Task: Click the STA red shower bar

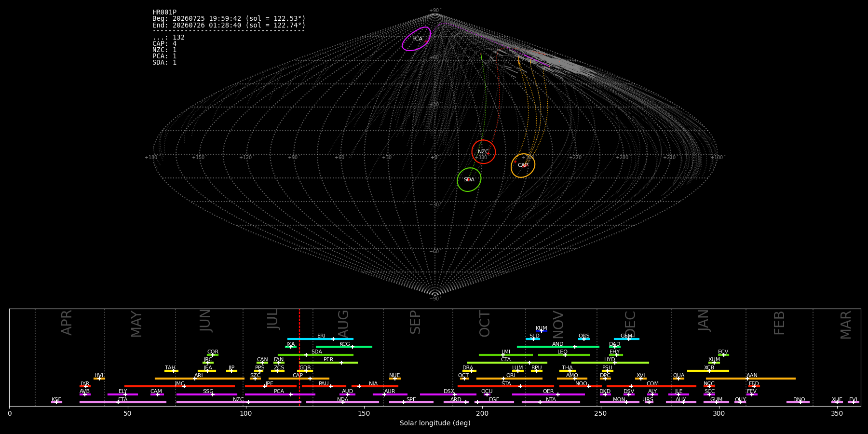Action: coord(506,386)
